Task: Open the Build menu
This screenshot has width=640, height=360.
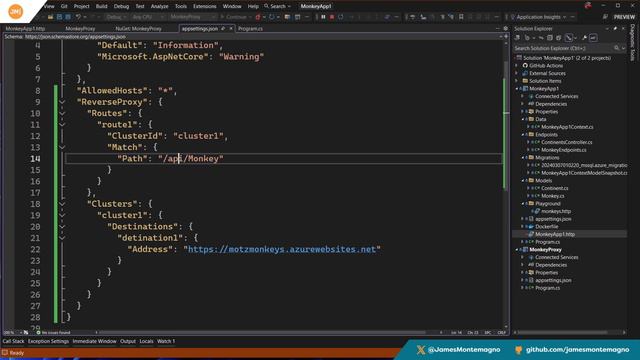Action: click(102, 6)
